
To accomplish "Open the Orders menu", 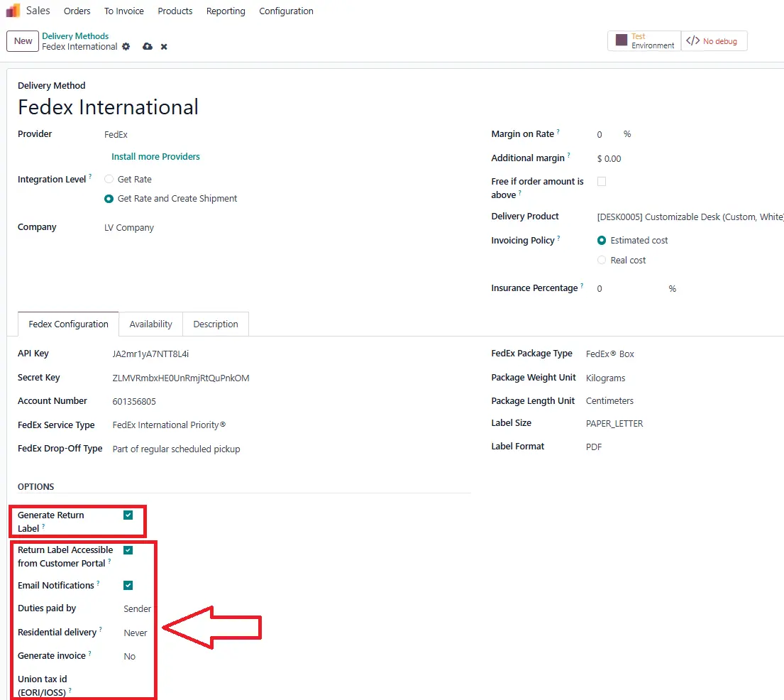I will [x=77, y=11].
